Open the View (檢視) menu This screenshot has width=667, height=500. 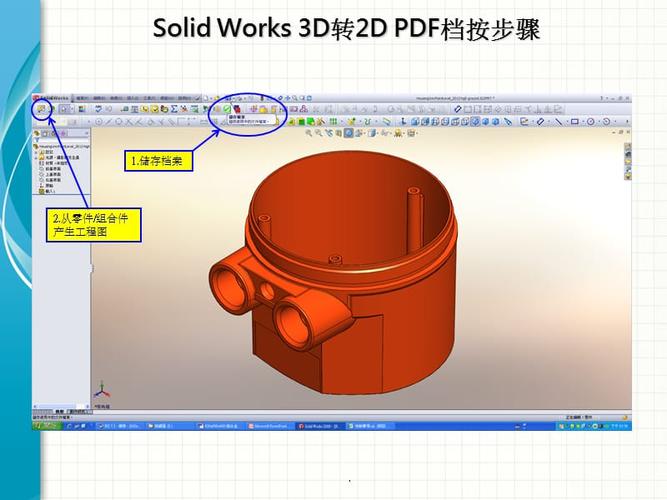coord(116,98)
